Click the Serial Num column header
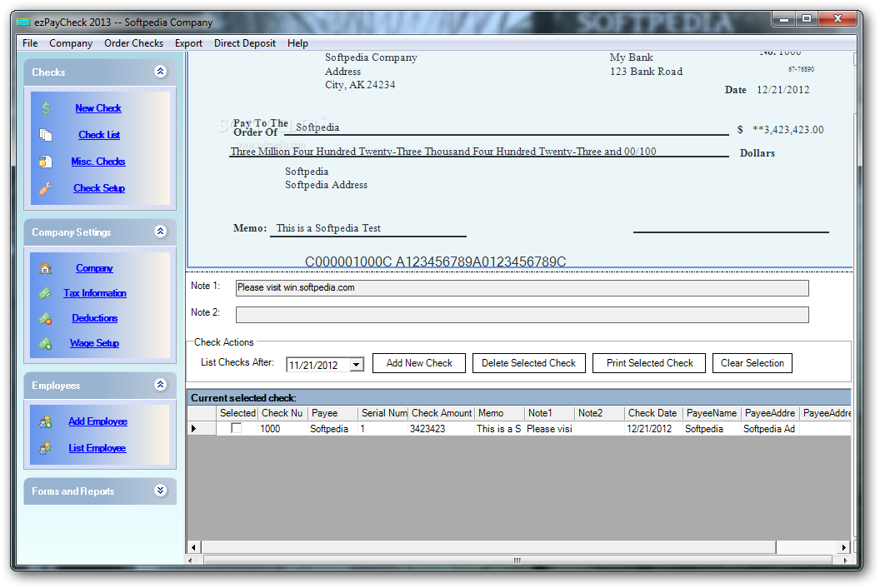The image size is (880, 588). click(x=383, y=413)
